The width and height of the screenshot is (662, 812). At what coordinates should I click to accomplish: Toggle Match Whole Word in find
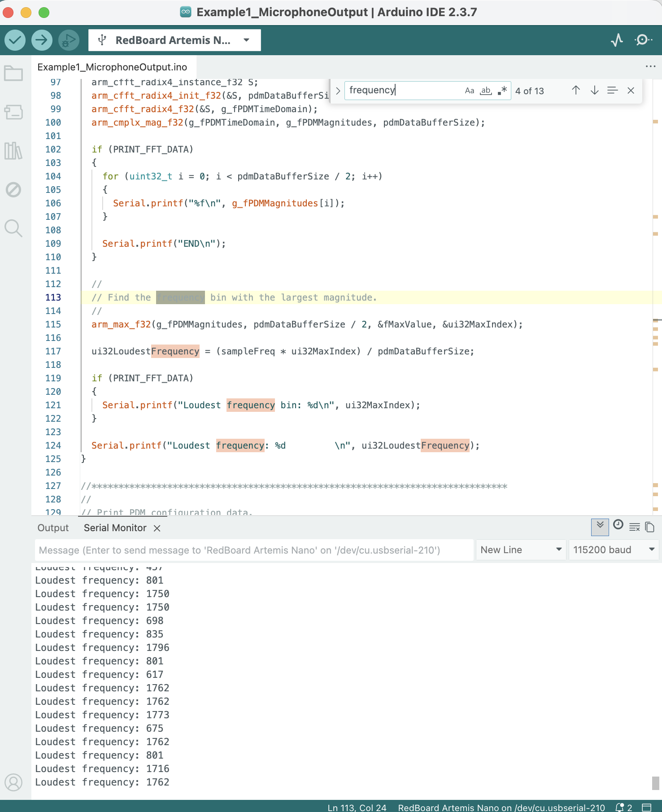pos(486,91)
